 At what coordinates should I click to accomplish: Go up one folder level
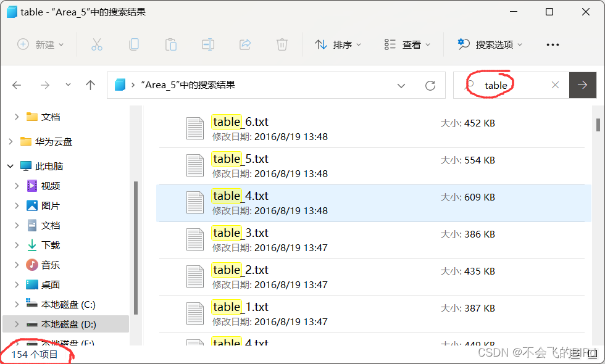click(90, 85)
